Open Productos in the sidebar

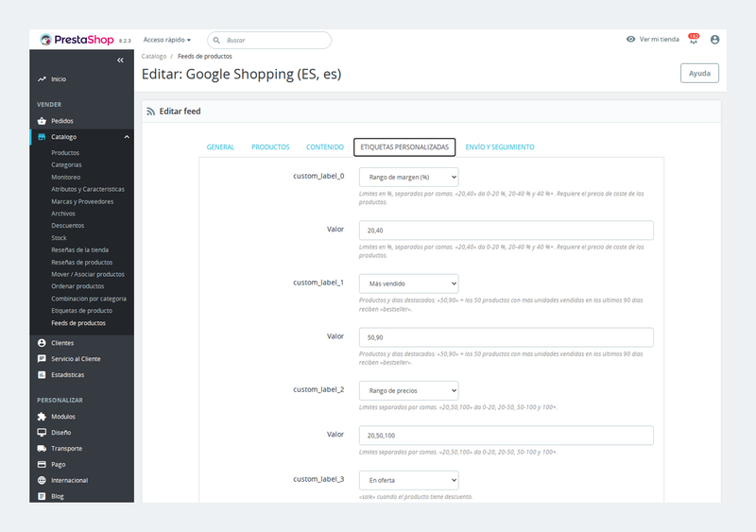pyautogui.click(x=65, y=153)
